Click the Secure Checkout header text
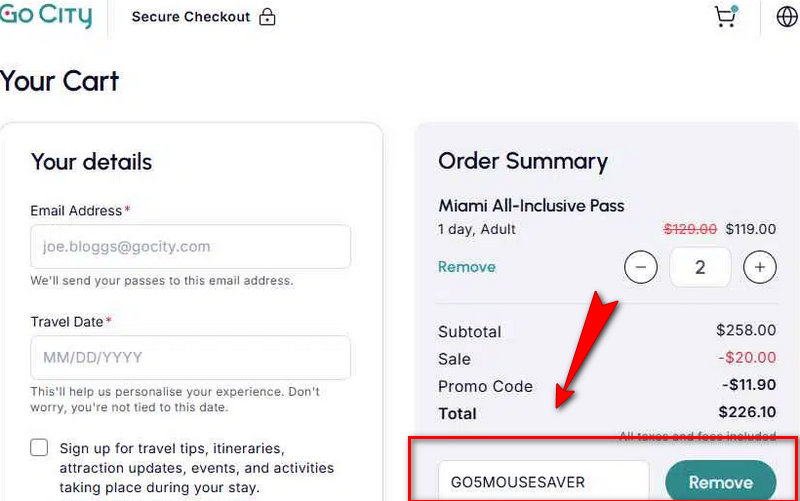The width and height of the screenshot is (800, 501). coord(190,17)
